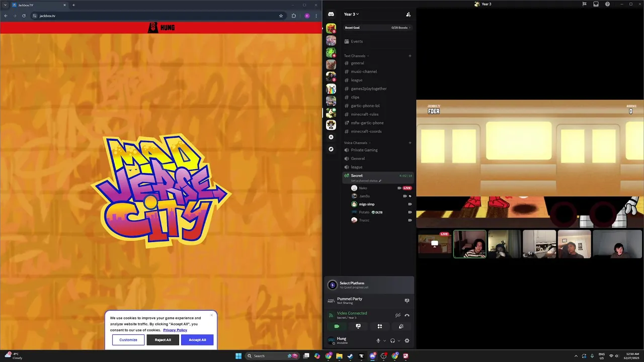
Task: Stream Pummel Party screen icon
Action: 407,301
